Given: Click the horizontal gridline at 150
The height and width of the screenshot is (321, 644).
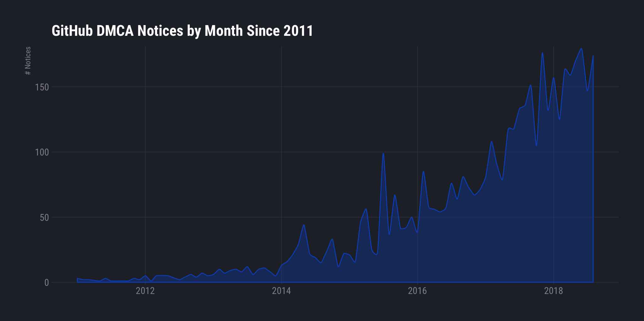Looking at the screenshot, I should pos(220,88).
